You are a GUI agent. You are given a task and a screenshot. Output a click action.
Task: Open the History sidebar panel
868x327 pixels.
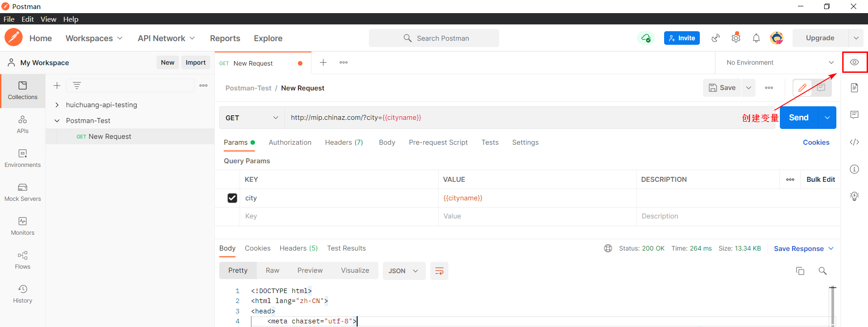pyautogui.click(x=23, y=294)
